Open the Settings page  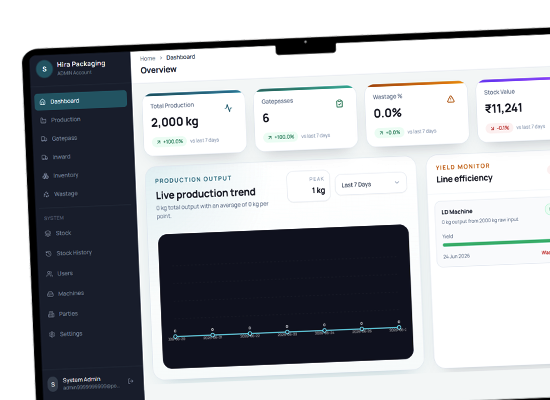pyautogui.click(x=90, y=334)
